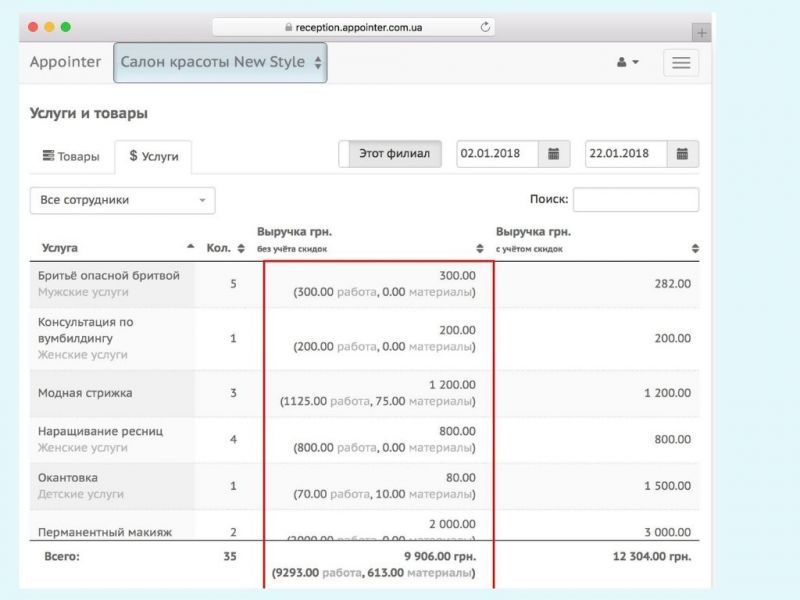800x600 pixels.
Task: Open the user account menu icon
Action: [627, 63]
